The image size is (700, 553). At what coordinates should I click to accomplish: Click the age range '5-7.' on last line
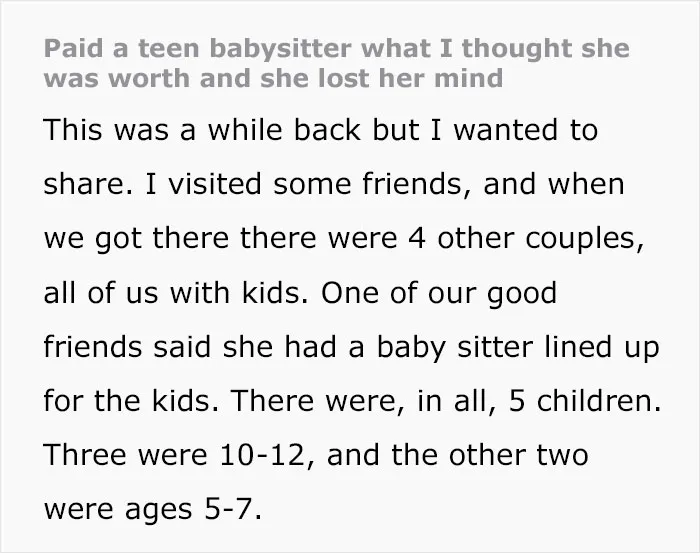[233, 509]
